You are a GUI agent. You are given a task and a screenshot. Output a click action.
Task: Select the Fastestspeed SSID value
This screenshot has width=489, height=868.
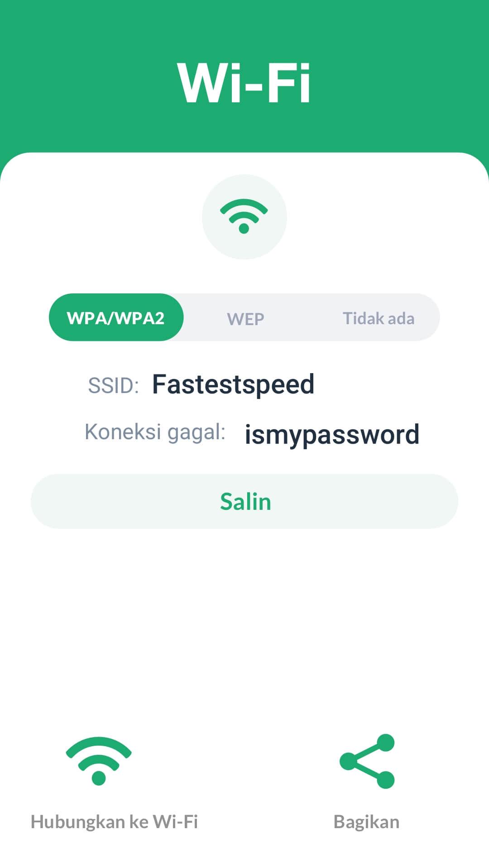click(x=233, y=384)
